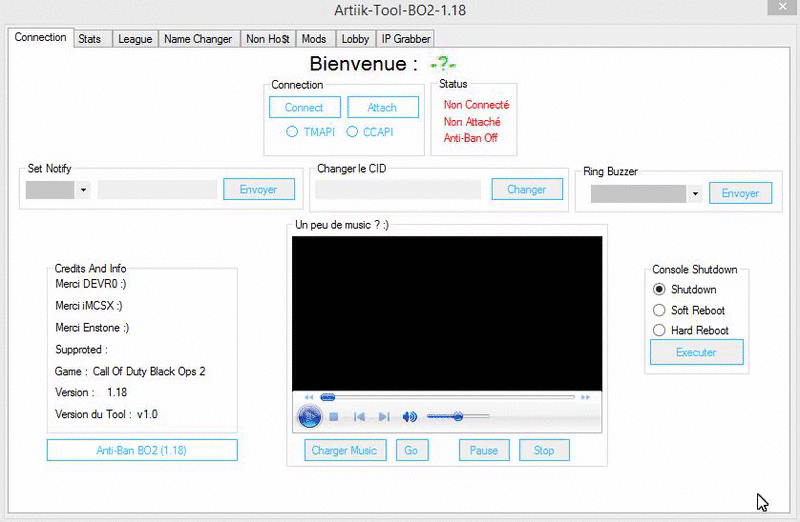Click the next track icon
This screenshot has width=800, height=522.
tap(384, 417)
